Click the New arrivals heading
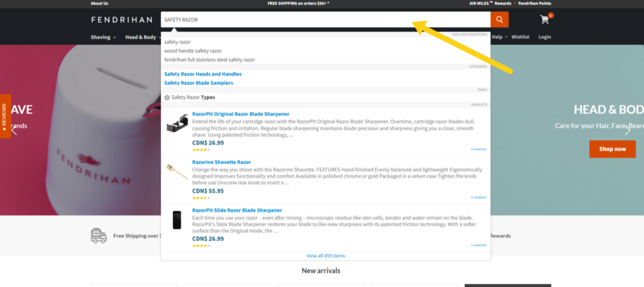This screenshot has height=287, width=644. click(321, 271)
